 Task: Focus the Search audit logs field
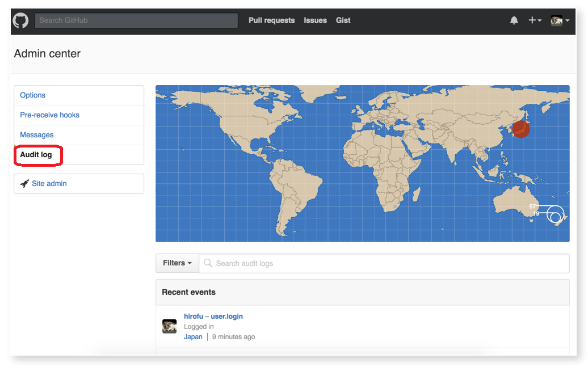point(384,263)
